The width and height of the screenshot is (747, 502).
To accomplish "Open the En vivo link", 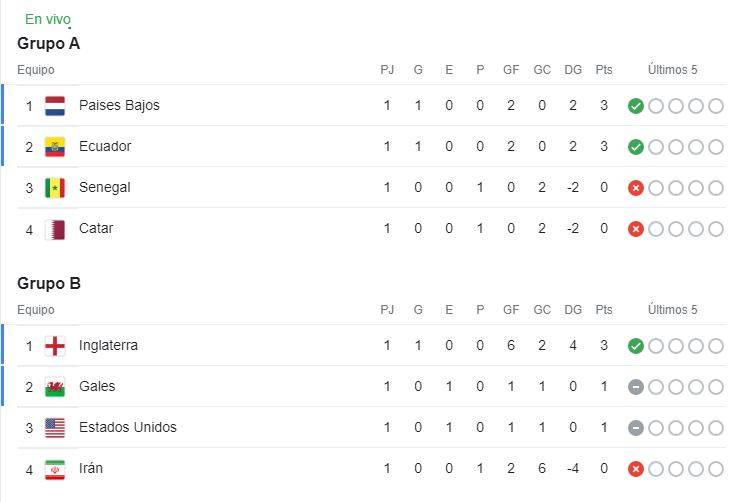I will (x=48, y=19).
